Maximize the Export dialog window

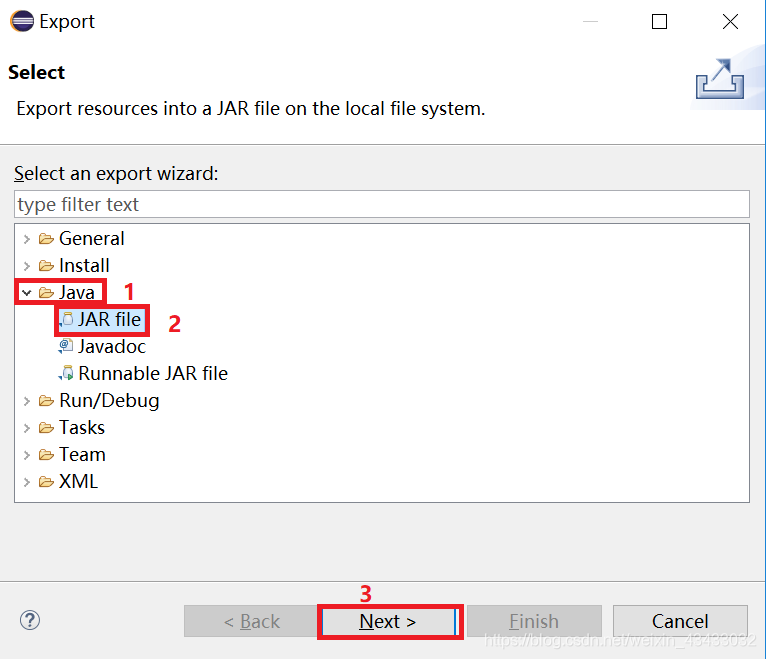(659, 21)
